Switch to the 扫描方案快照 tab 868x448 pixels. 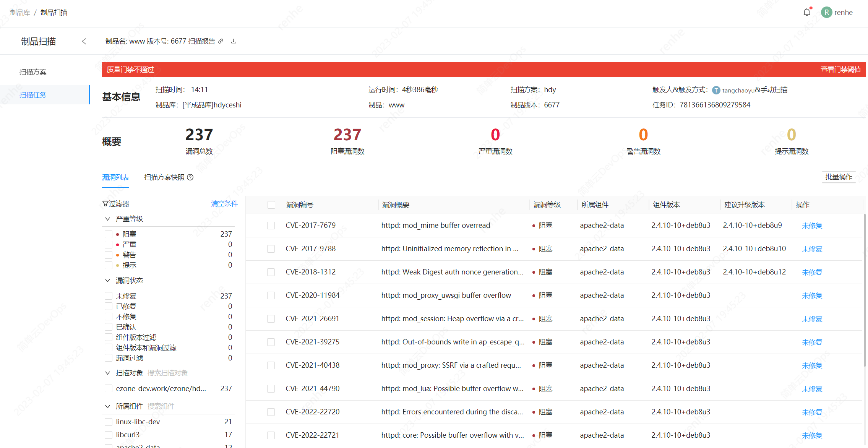click(x=164, y=177)
